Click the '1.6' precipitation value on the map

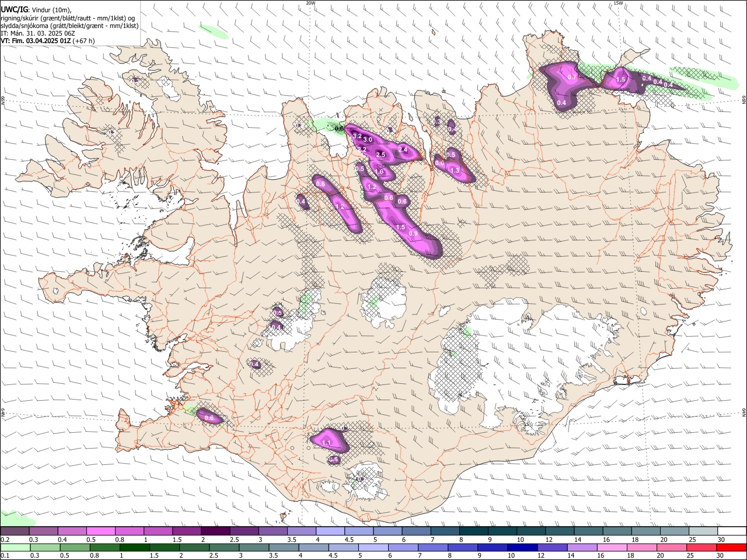click(x=379, y=171)
